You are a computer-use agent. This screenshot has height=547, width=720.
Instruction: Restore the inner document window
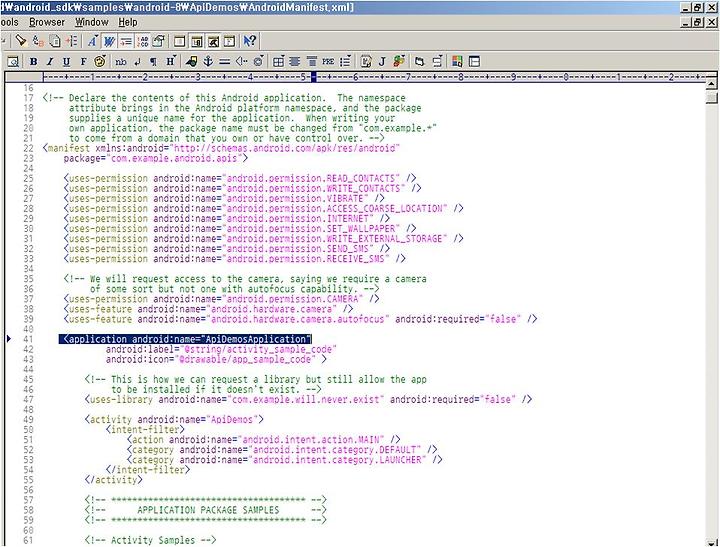(698, 22)
